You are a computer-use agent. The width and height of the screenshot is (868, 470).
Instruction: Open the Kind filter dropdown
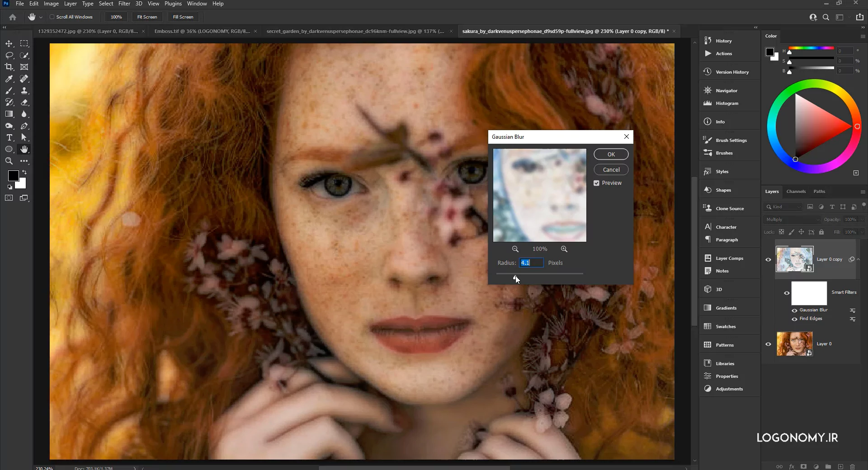click(783, 207)
